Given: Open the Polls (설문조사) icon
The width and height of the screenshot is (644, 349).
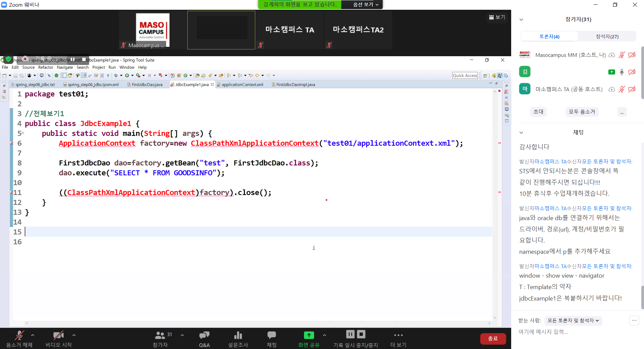Looking at the screenshot, I should click(238, 335).
